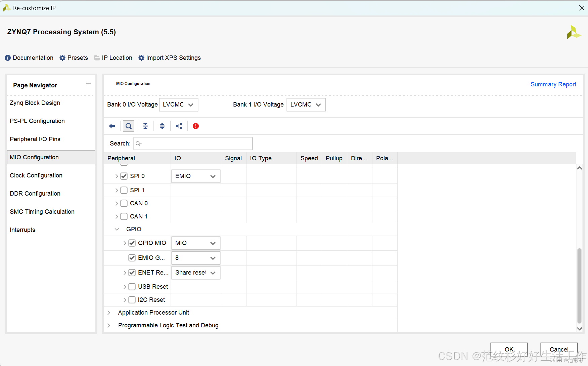Click the Peripheral column header
This screenshot has height=366, width=588.
coord(137,158)
